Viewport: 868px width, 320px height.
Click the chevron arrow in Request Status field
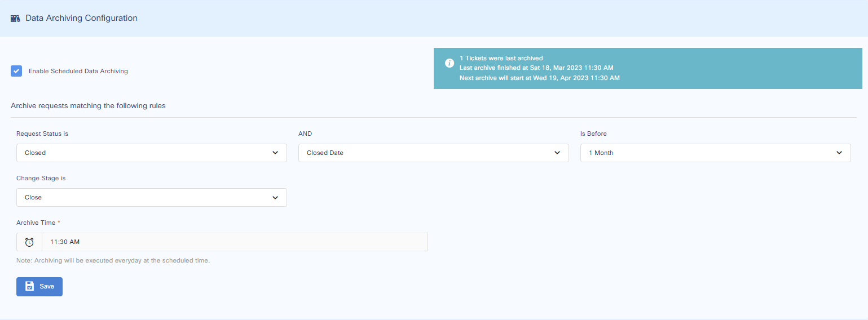coord(275,153)
